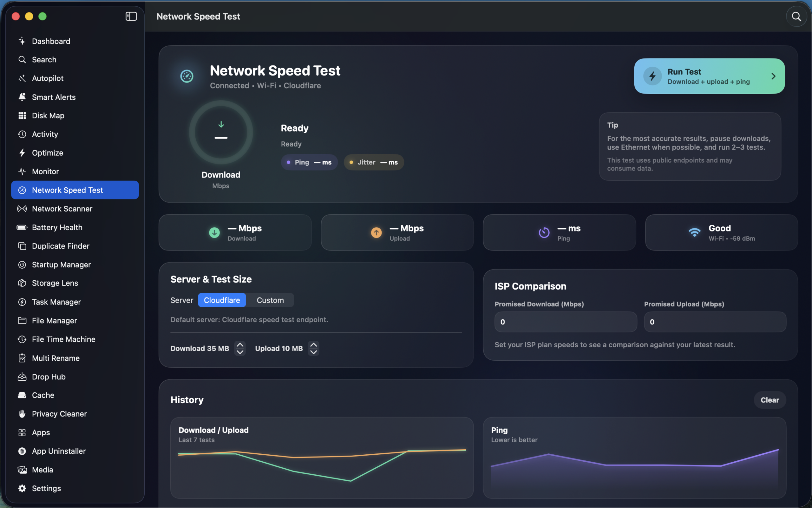Click the Run Test chevron arrow

tap(773, 76)
